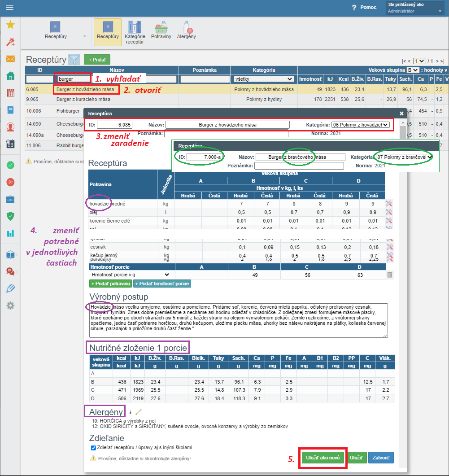449x476 pixels.
Task: Click the 'kečup jemný' ingredient row
Action: pos(237,255)
